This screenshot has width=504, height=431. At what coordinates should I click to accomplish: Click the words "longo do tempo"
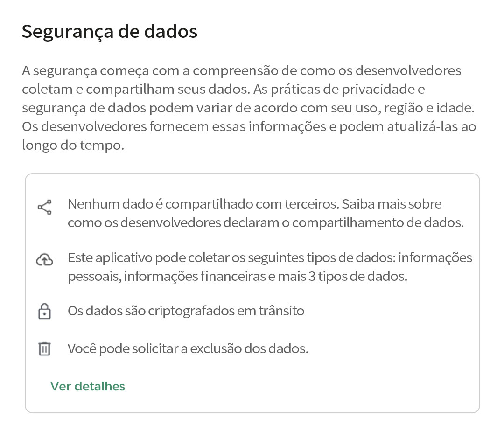click(72, 145)
